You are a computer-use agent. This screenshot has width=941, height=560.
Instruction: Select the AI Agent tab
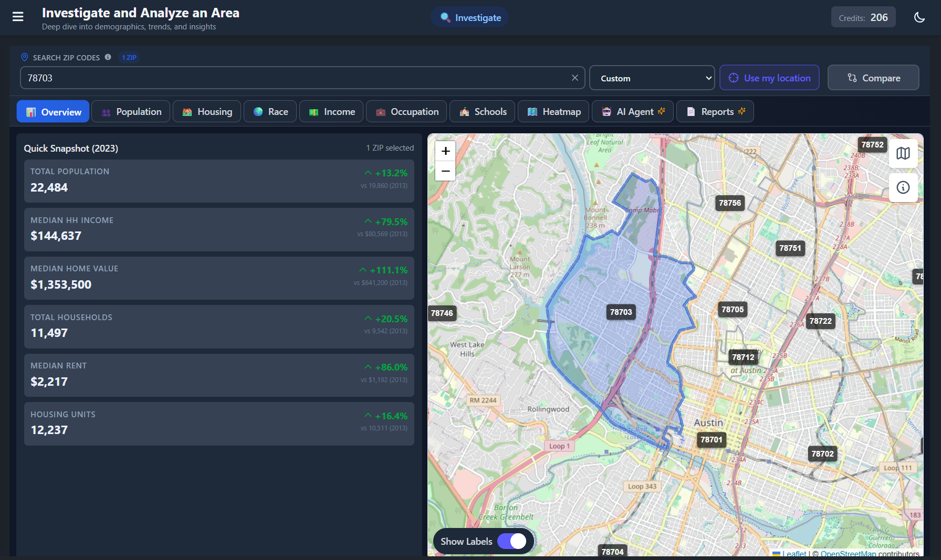(632, 111)
